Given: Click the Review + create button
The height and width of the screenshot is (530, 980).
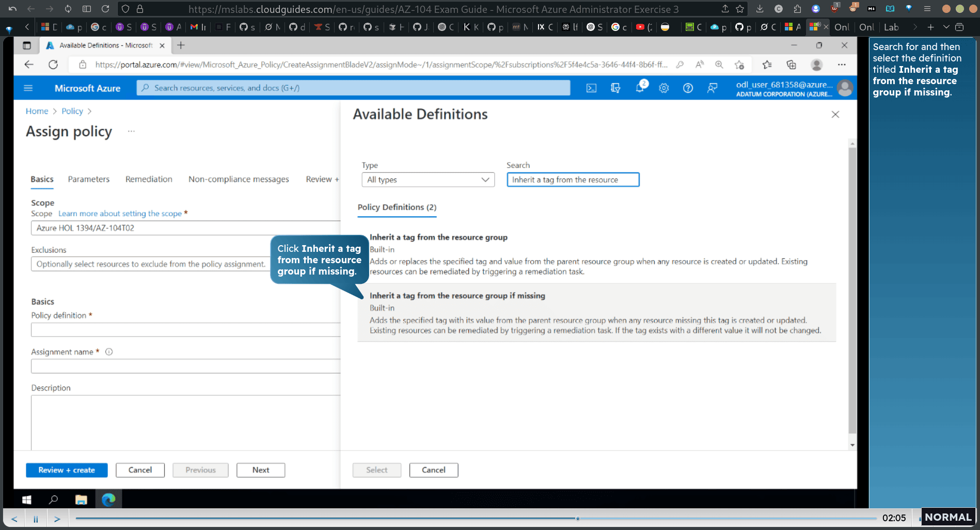Looking at the screenshot, I should 67,470.
